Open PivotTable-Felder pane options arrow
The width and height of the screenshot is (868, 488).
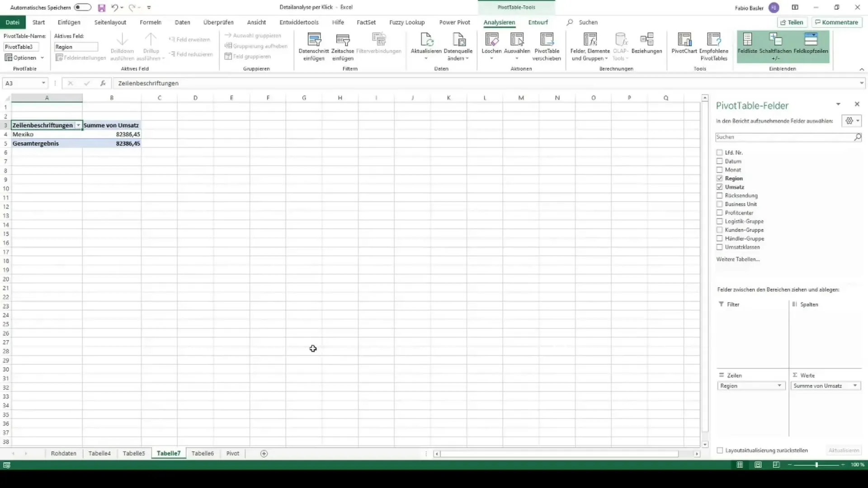point(838,104)
